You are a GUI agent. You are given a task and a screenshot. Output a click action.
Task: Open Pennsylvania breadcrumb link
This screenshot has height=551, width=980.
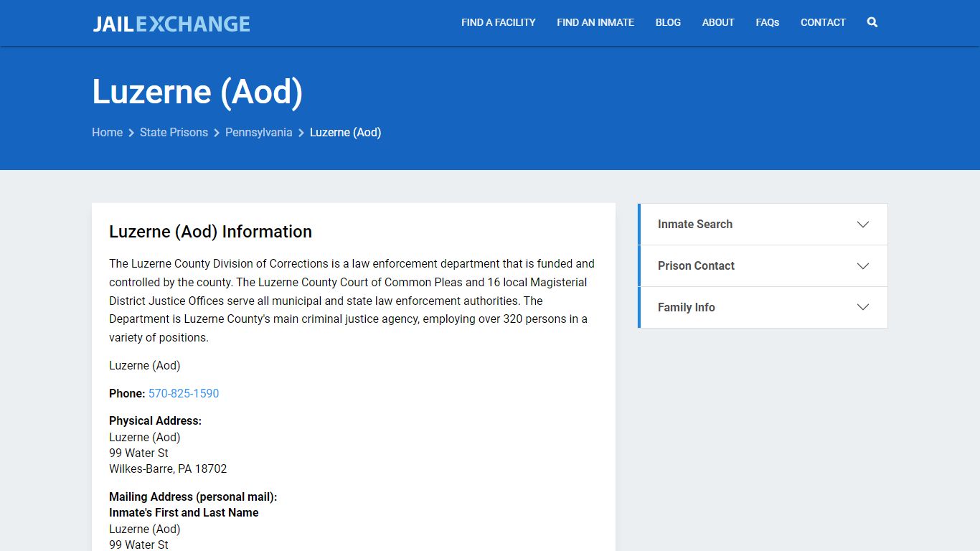pos(258,132)
